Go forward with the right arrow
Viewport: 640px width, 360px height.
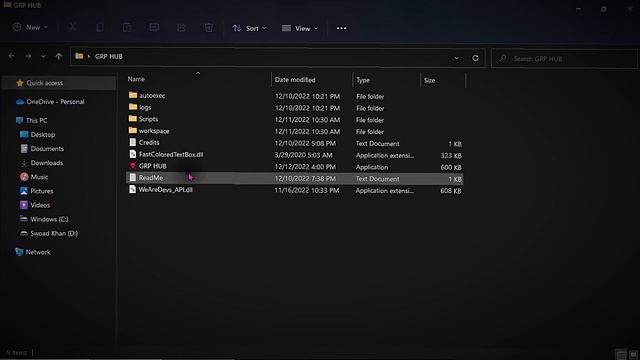pyautogui.click(x=28, y=56)
